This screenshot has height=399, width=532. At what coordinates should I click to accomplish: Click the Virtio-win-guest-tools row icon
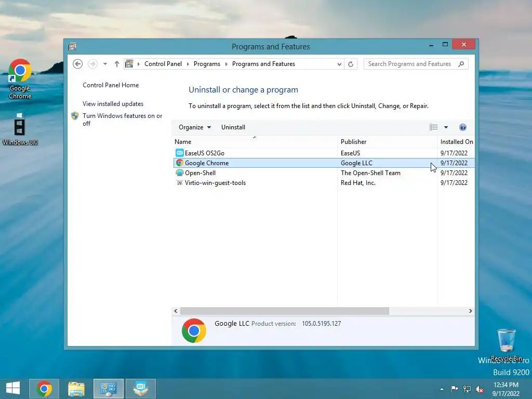[179, 182]
